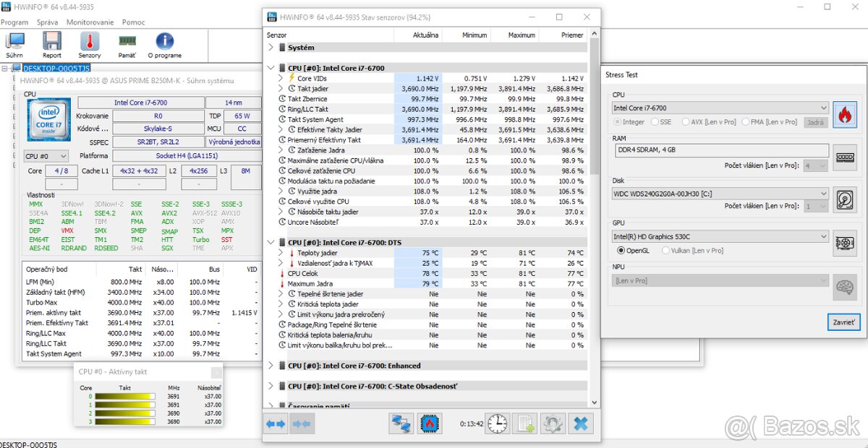Click the log file document plus icon
The image size is (868, 448).
pyautogui.click(x=525, y=424)
